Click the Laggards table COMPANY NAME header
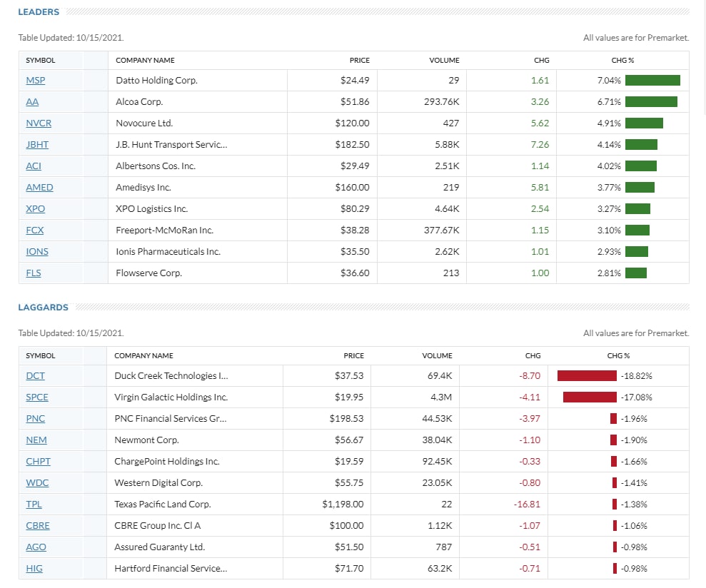 coord(143,355)
